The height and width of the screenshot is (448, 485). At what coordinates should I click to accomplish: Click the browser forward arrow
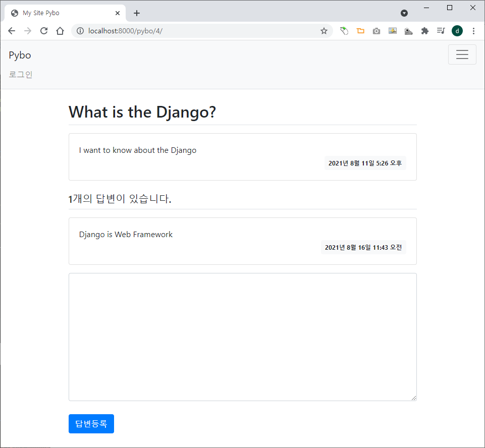(28, 31)
